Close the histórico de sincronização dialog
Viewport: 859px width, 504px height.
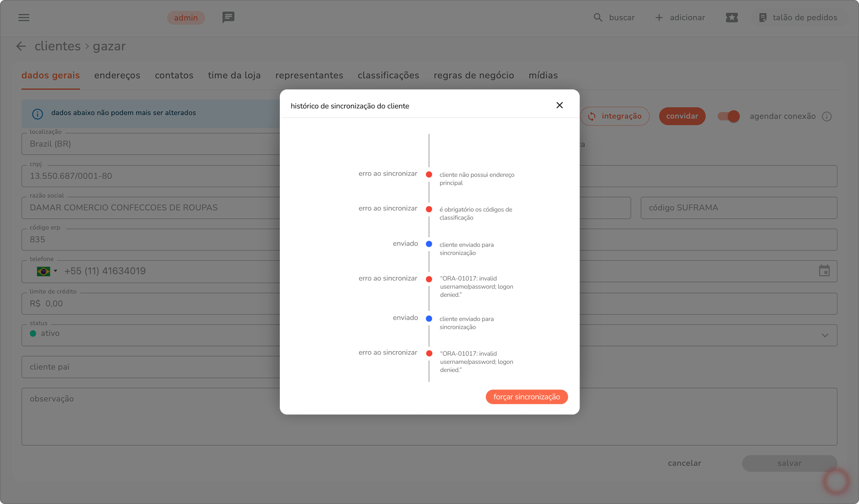click(559, 105)
